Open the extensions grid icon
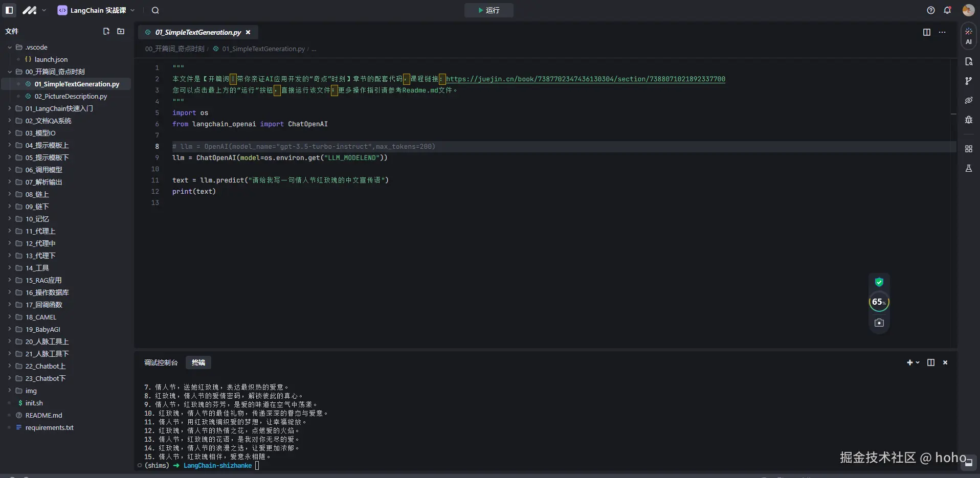This screenshot has width=980, height=478. pyautogui.click(x=968, y=149)
